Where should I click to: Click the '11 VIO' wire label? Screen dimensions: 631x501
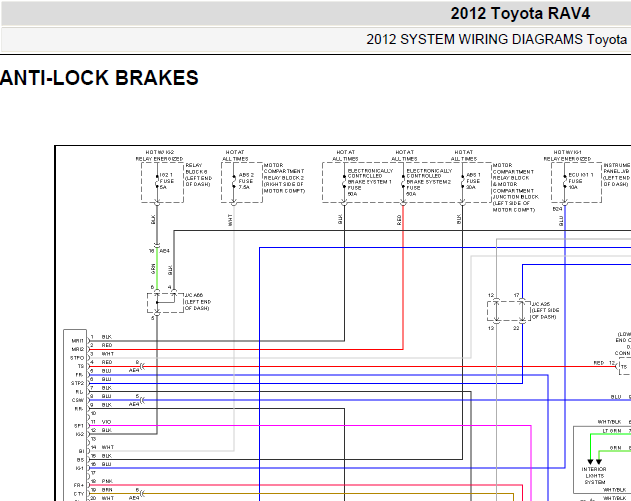tap(101, 422)
